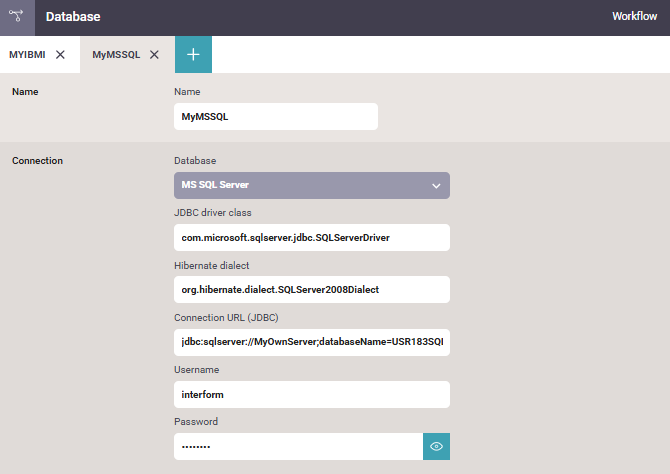Click the Database title in header
670x474 pixels.
[73, 17]
